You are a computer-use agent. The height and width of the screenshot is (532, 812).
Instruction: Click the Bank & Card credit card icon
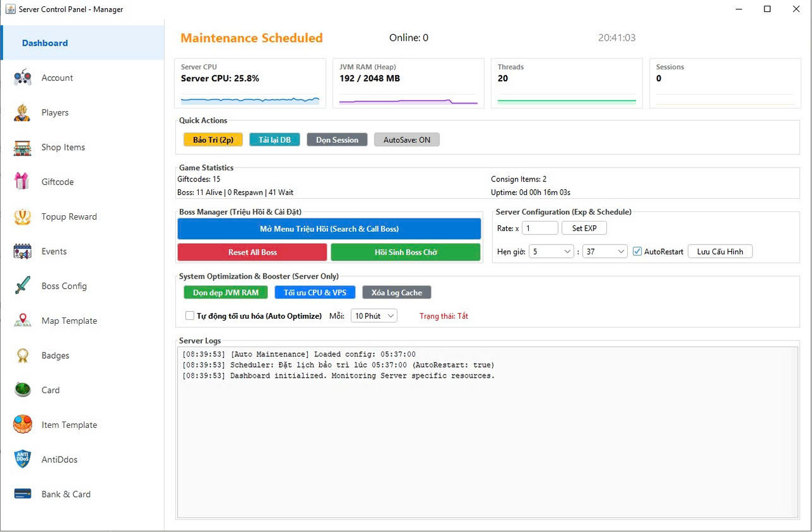coord(23,494)
